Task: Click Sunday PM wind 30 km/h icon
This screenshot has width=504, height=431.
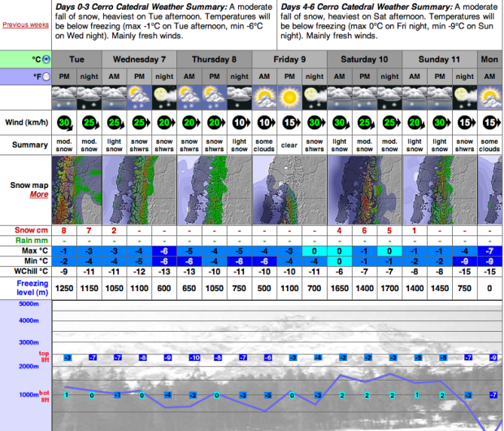Action: pos(441,123)
